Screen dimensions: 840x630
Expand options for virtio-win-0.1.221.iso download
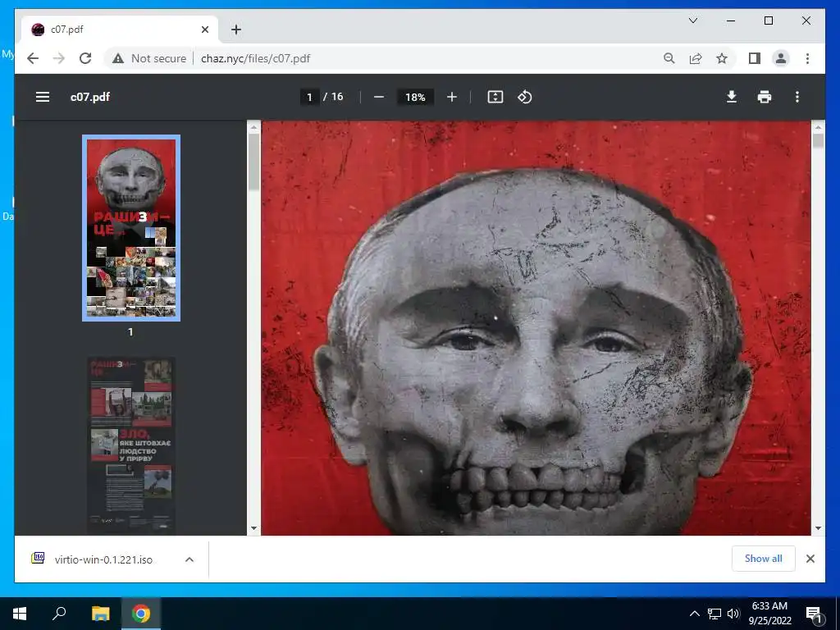point(189,559)
